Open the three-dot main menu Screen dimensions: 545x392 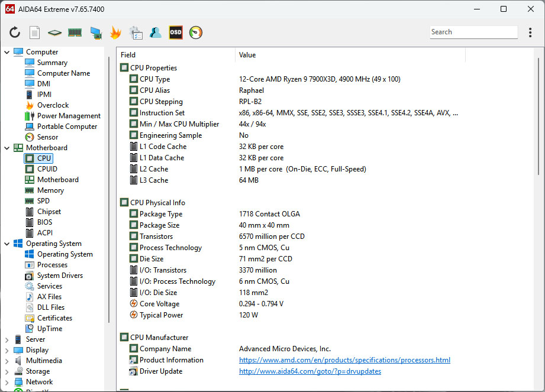(x=530, y=33)
